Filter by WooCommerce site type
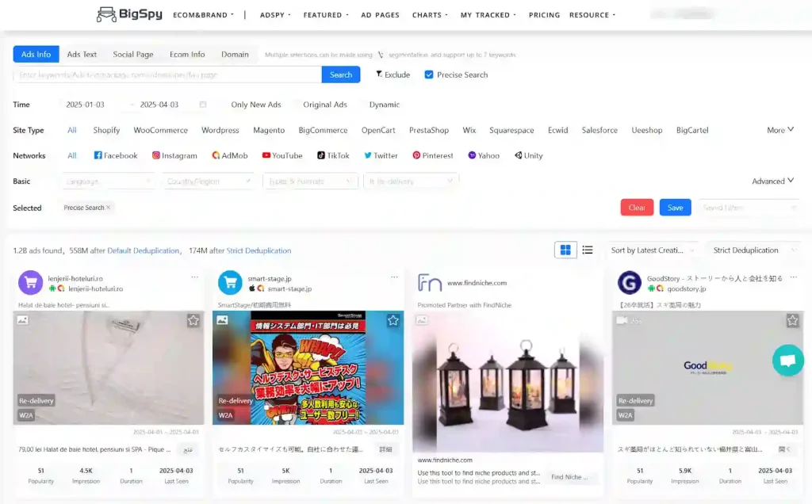812x504 pixels. [160, 130]
